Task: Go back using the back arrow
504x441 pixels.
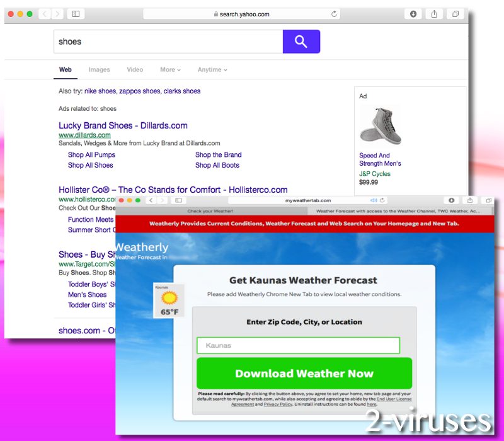Action: (x=44, y=13)
